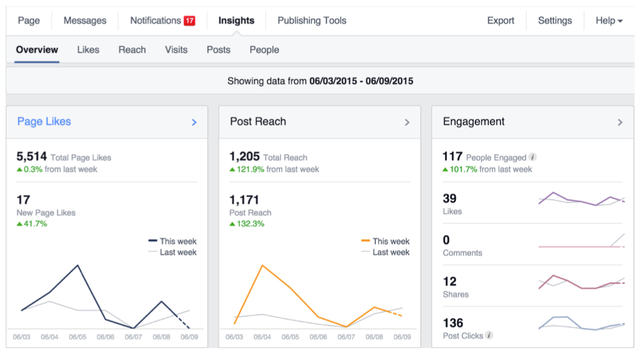Open the Help dropdown menu
644x352 pixels.
pos(609,21)
